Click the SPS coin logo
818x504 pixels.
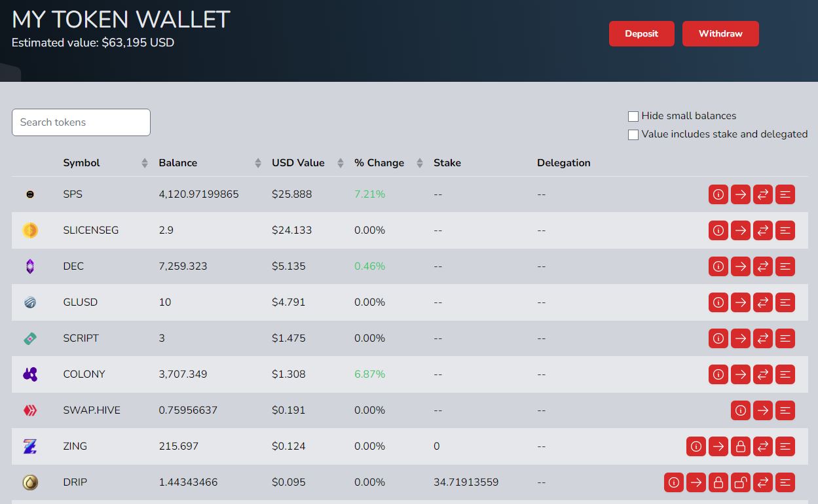30,194
